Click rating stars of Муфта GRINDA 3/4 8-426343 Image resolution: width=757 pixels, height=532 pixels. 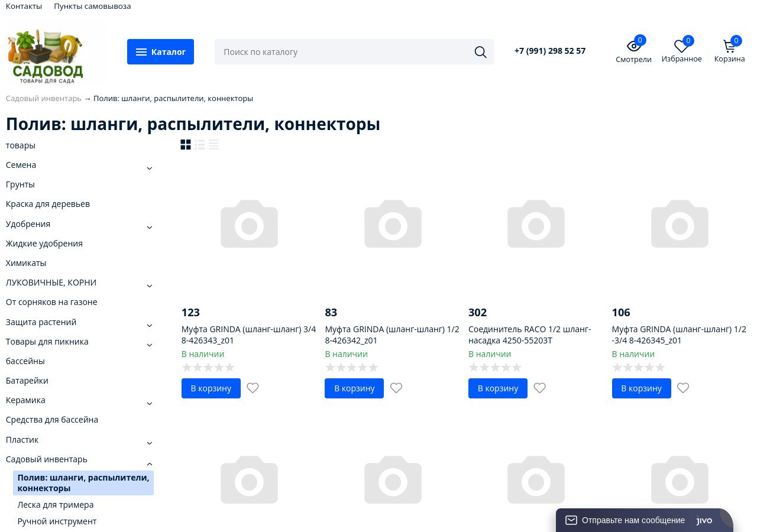coord(208,368)
